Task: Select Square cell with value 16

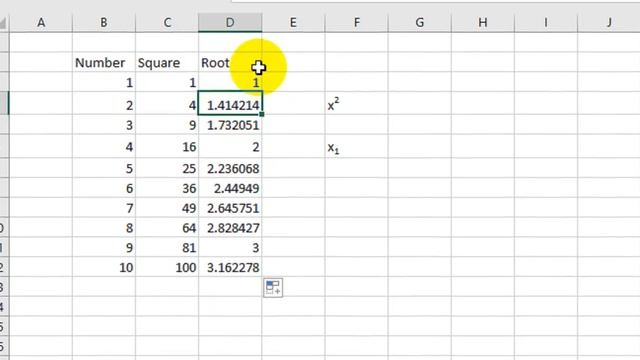Action: pos(167,147)
